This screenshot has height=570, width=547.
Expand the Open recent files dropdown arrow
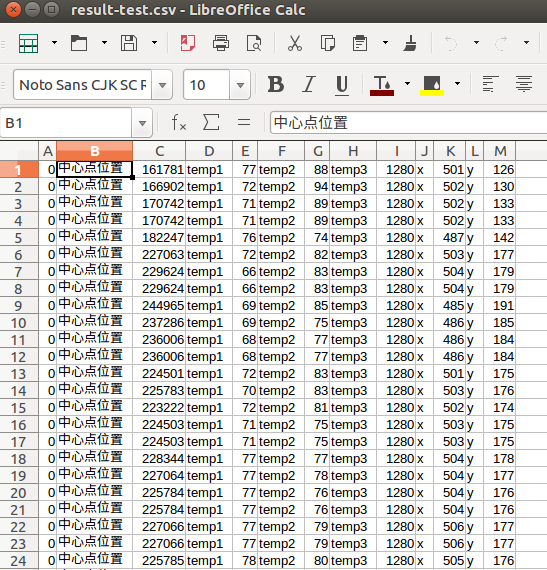click(104, 43)
